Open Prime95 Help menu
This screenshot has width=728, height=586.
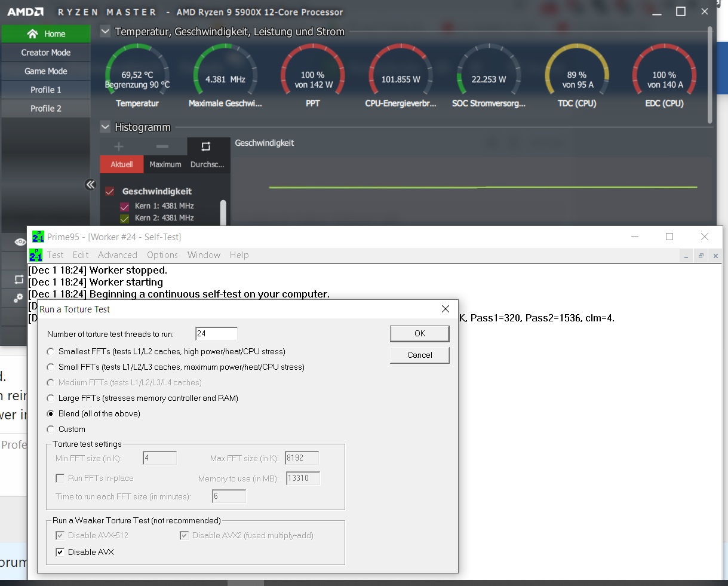239,255
